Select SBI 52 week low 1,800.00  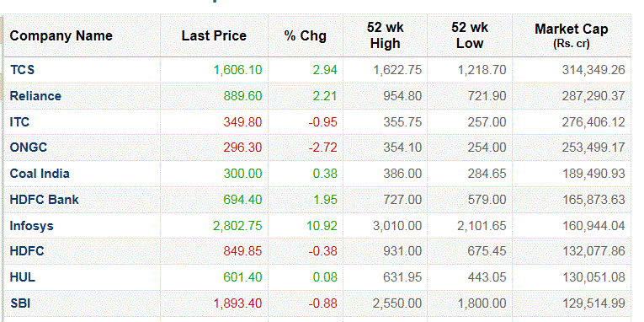[x=482, y=303]
